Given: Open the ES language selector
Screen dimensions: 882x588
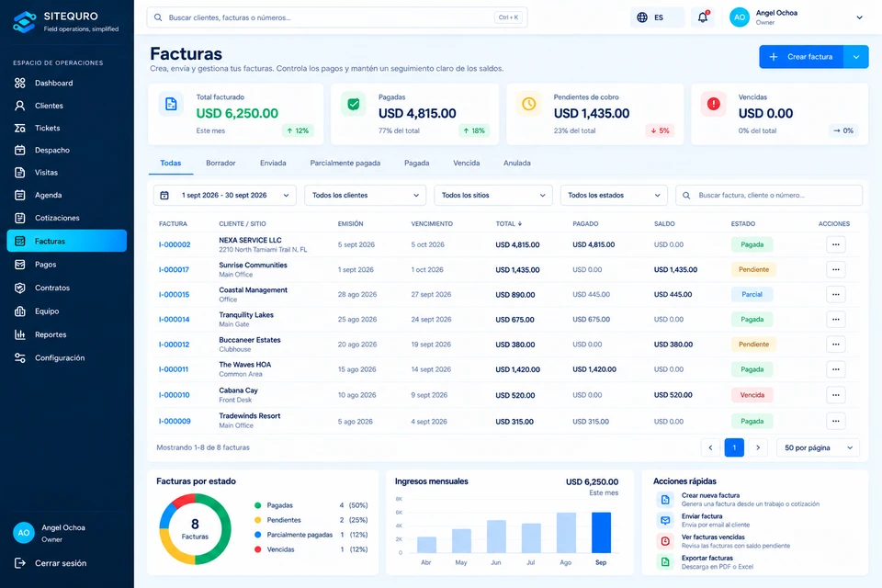Looking at the screenshot, I should click(657, 17).
